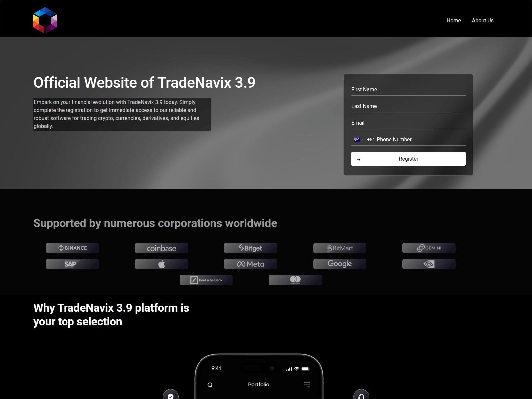Open the About Us menu link
Screen dimensions: 532x399
pos(483,20)
